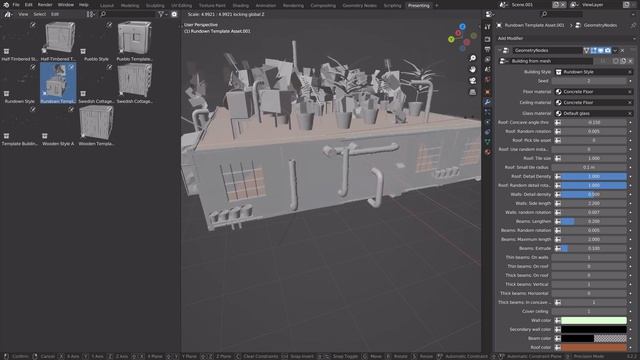640x360 pixels.
Task: Click the viewport pan hand icon
Action: coord(473,69)
